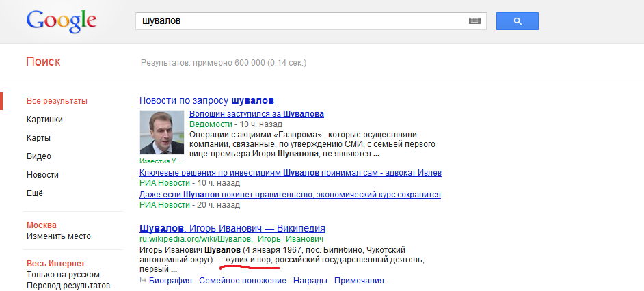
Task: Click Ведомости - 10 ч. назад source line
Action: 236,124
